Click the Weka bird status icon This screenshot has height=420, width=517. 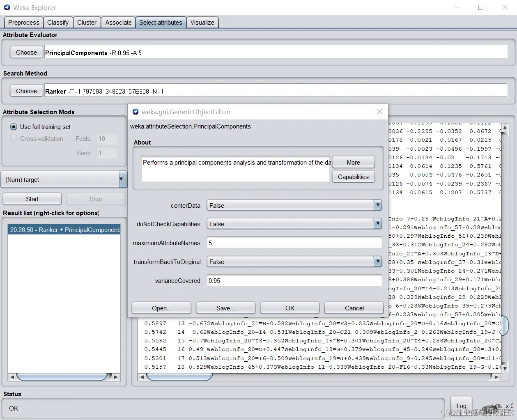(x=491, y=409)
